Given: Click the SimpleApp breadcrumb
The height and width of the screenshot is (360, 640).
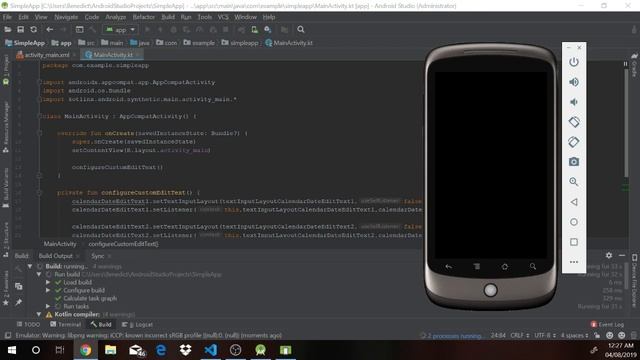Looking at the screenshot, I should coord(25,43).
